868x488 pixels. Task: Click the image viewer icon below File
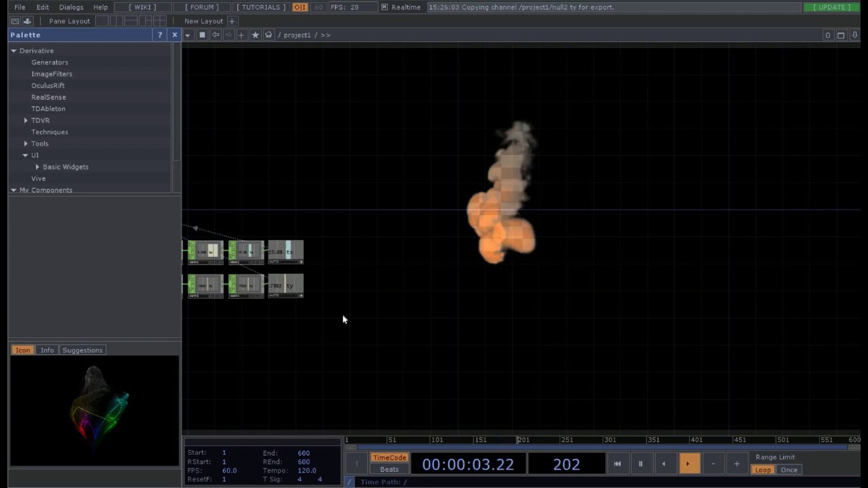[x=15, y=21]
